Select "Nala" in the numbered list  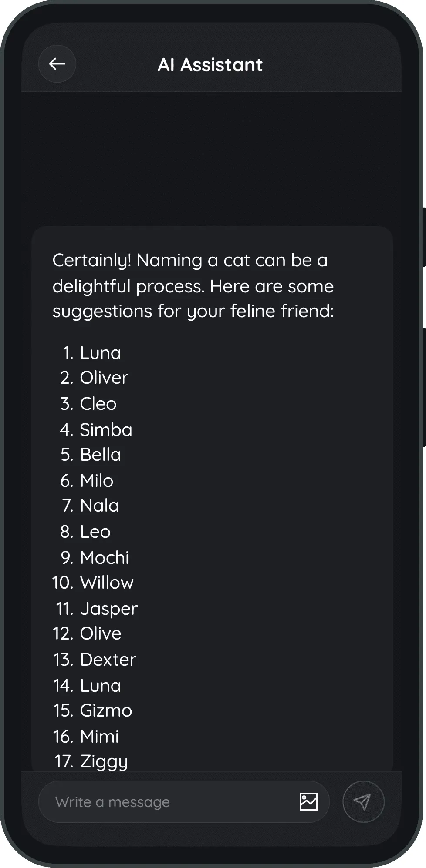pos(99,506)
